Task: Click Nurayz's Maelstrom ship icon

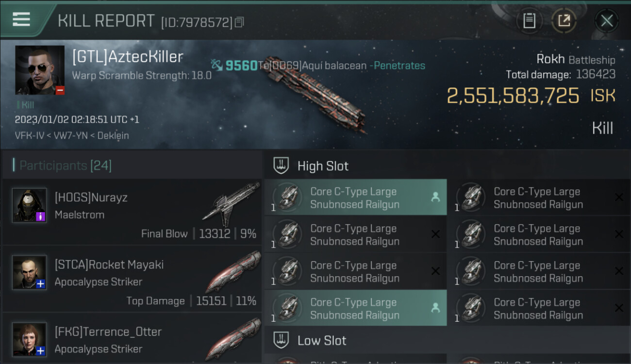Action: coord(231,203)
